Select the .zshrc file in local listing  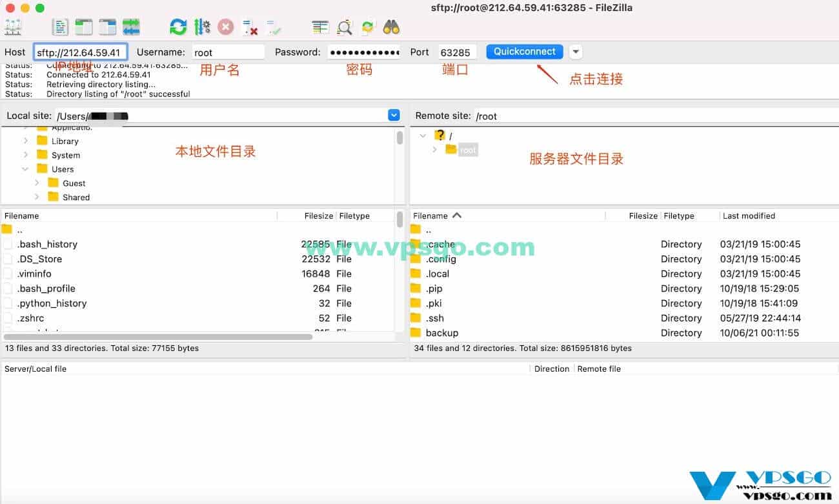click(x=31, y=318)
